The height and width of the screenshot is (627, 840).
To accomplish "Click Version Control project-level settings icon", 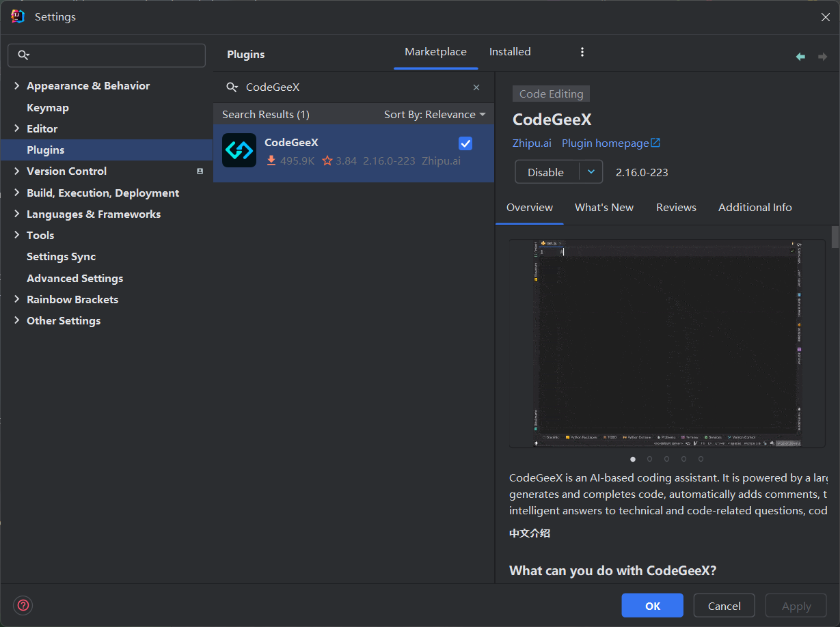I will (200, 171).
